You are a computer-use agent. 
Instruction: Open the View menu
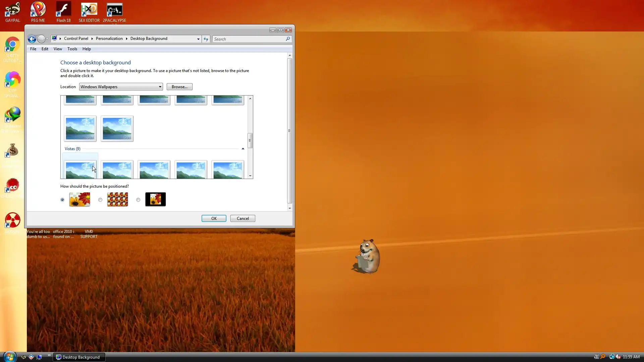[58, 49]
